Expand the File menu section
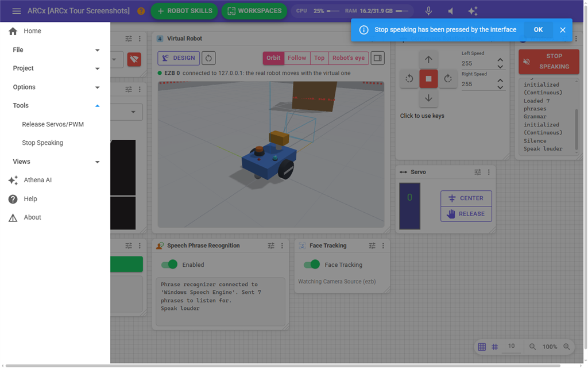This screenshot has width=588, height=368. point(55,50)
